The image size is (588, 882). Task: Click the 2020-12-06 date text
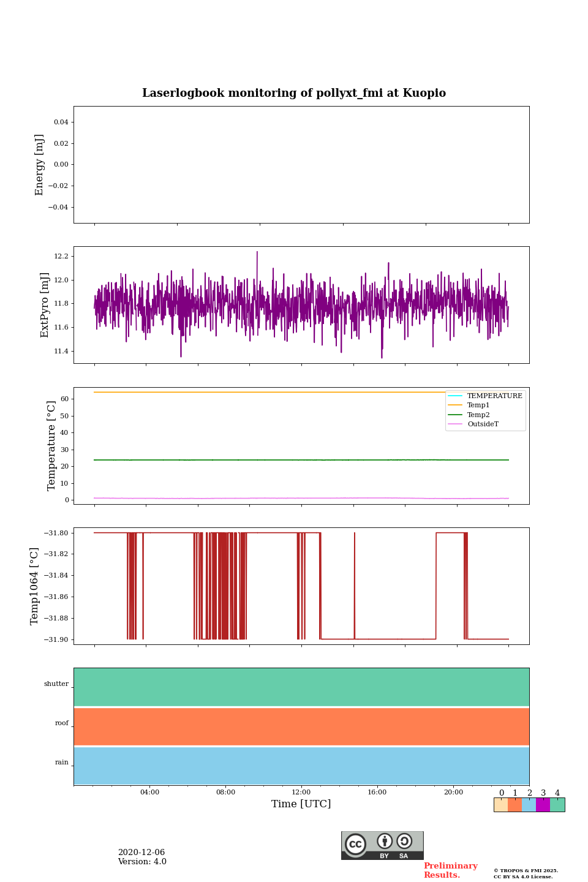[141, 853]
